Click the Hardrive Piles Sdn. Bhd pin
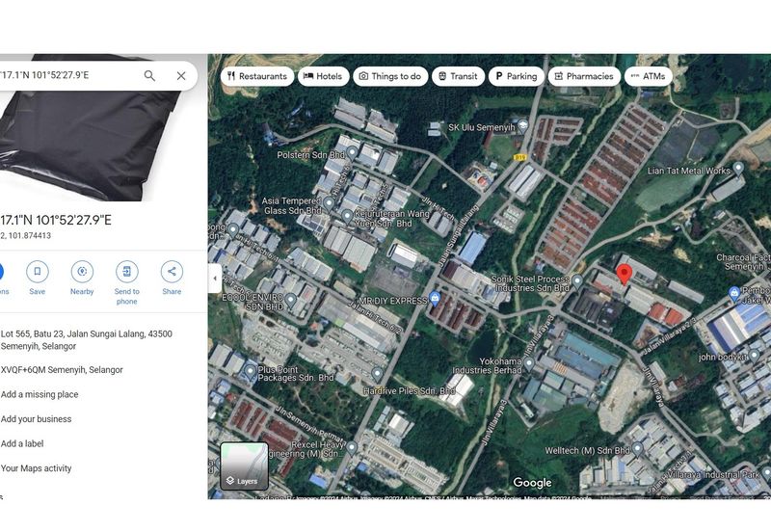The image size is (771, 532). point(377,374)
